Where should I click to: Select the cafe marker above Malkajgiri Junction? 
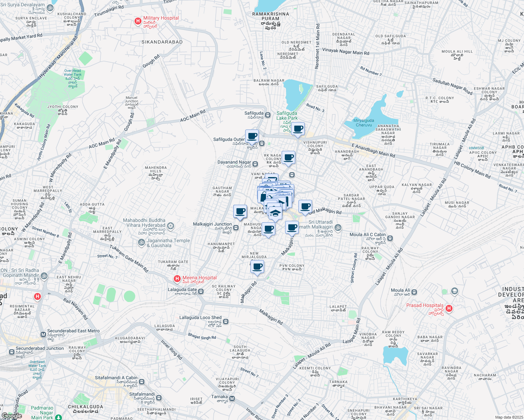240,211
